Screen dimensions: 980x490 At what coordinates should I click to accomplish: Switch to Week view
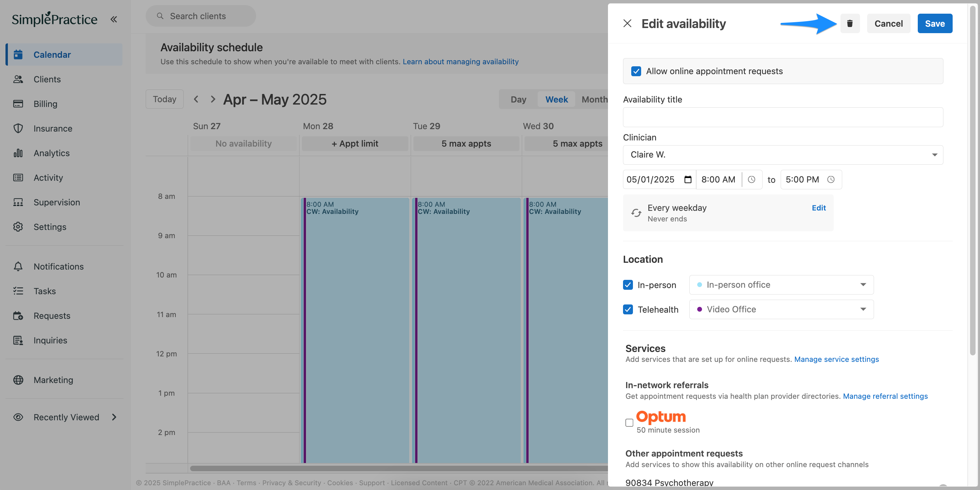(557, 99)
